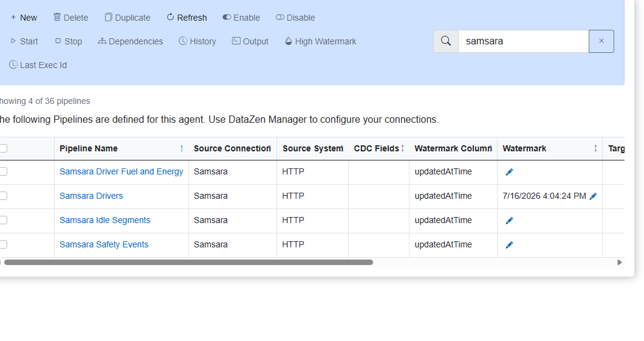The image size is (644, 341).
Task: Select updatedAtTime in Samsara Idle Segments row
Action: (443, 220)
